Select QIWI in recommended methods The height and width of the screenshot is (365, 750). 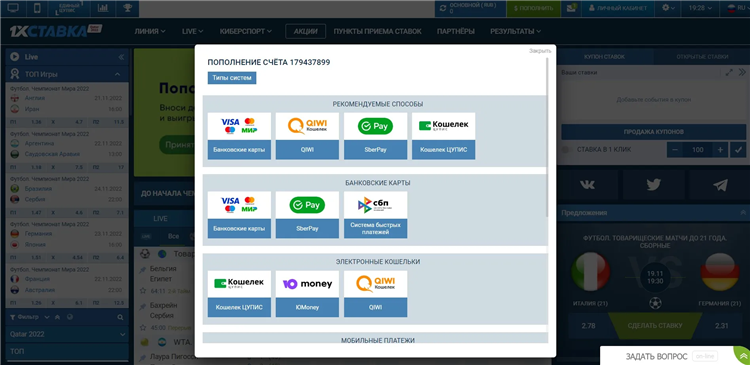point(307,136)
